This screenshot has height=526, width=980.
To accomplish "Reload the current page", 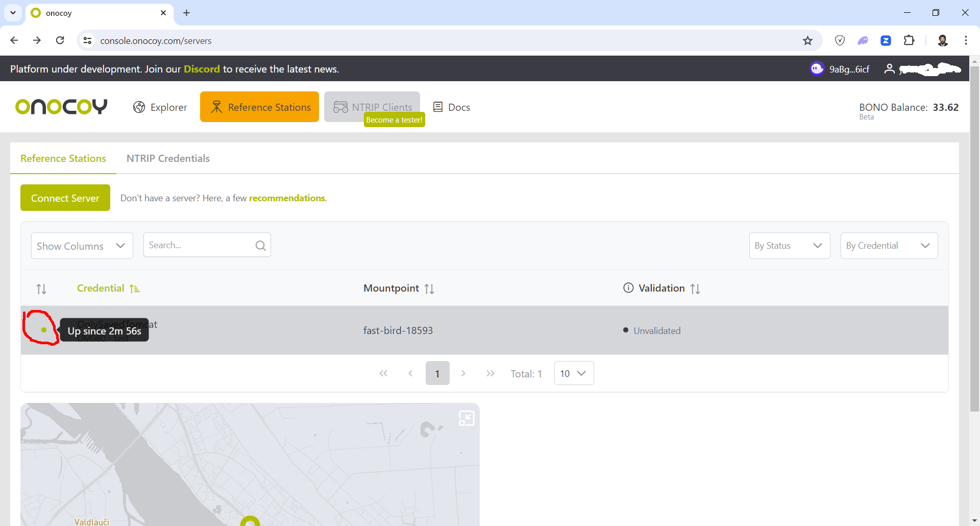I will [x=60, y=40].
